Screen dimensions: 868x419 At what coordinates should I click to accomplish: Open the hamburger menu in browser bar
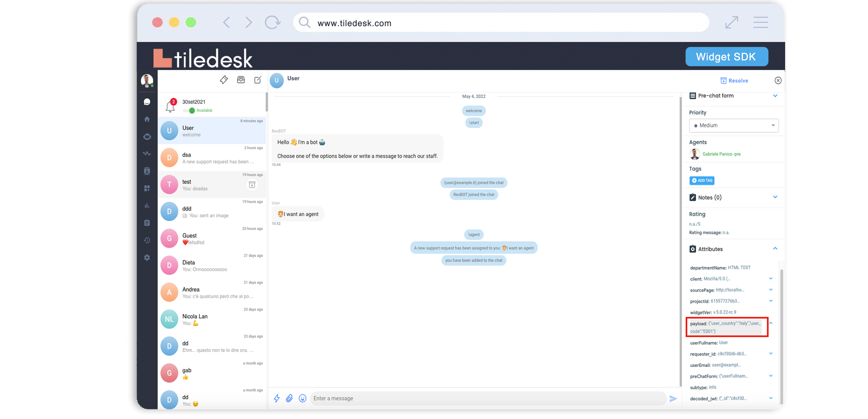click(760, 23)
